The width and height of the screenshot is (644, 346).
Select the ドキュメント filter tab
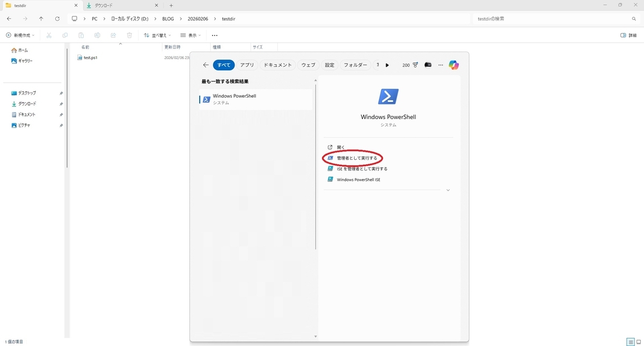point(277,65)
